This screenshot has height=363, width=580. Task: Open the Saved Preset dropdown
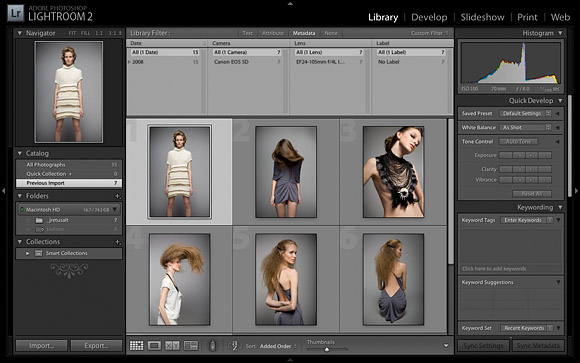[525, 114]
